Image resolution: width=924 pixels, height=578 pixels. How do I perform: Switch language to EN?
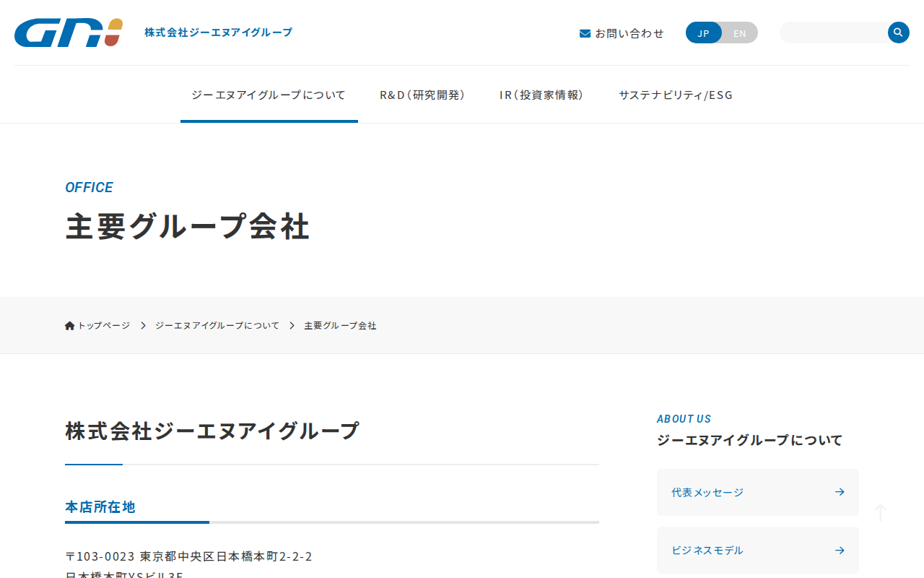click(740, 33)
